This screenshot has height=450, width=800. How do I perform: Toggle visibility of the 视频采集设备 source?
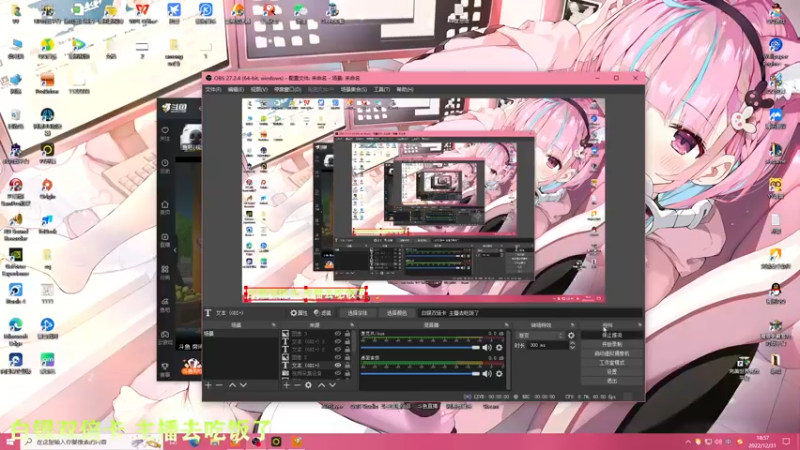(x=338, y=373)
